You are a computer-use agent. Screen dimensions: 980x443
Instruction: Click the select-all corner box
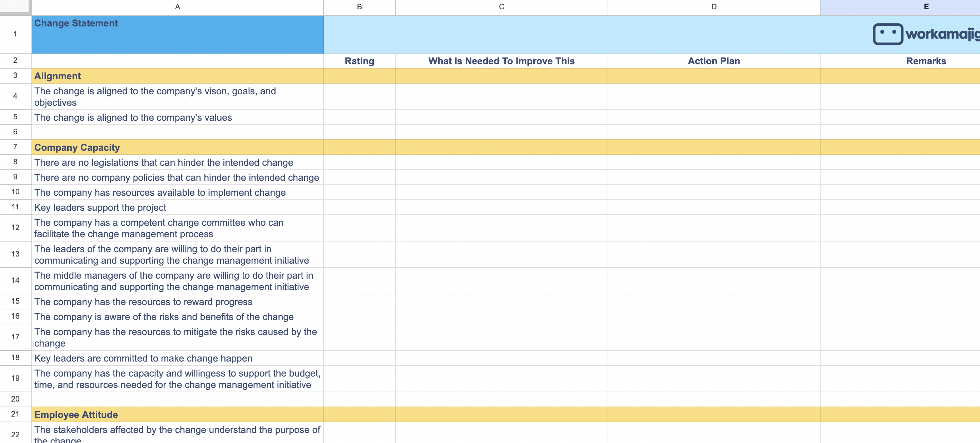click(15, 7)
